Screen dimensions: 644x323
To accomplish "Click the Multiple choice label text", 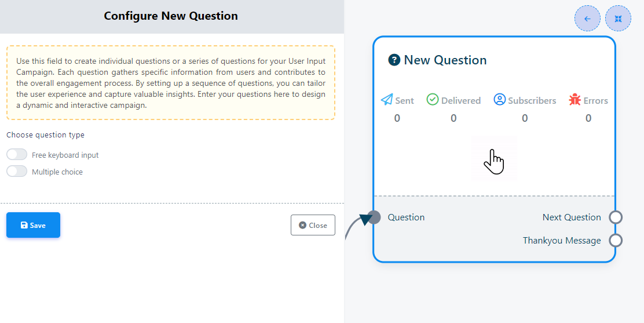I will pos(57,172).
